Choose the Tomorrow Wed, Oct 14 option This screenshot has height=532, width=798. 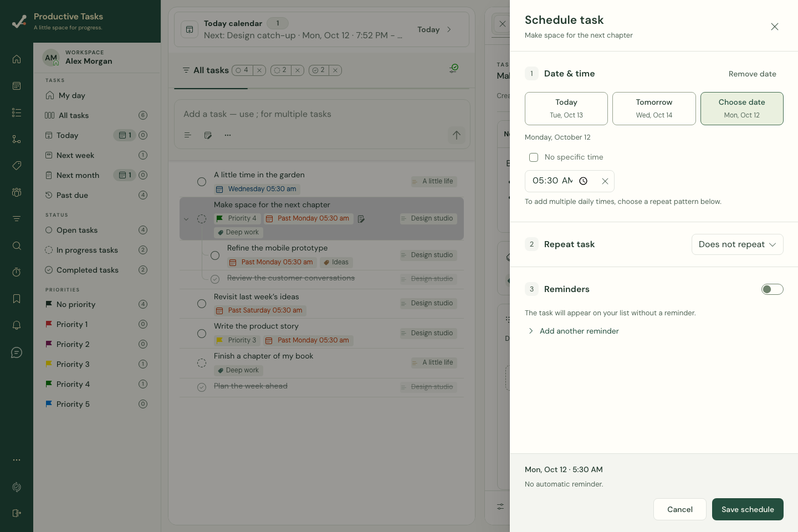[654, 109]
